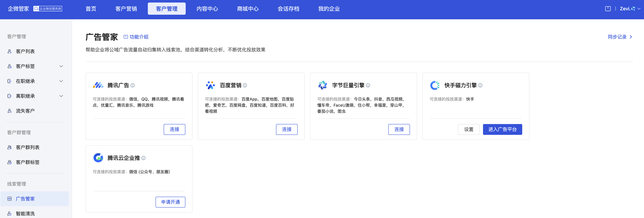Click 设置 on 快手磁力引擎 card
The image size is (644, 218).
pos(469,129)
